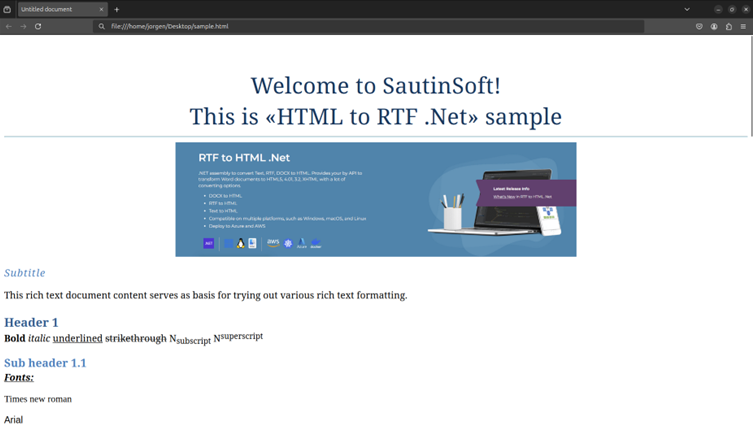
Task: Close the Untitled document tab
Action: [101, 9]
